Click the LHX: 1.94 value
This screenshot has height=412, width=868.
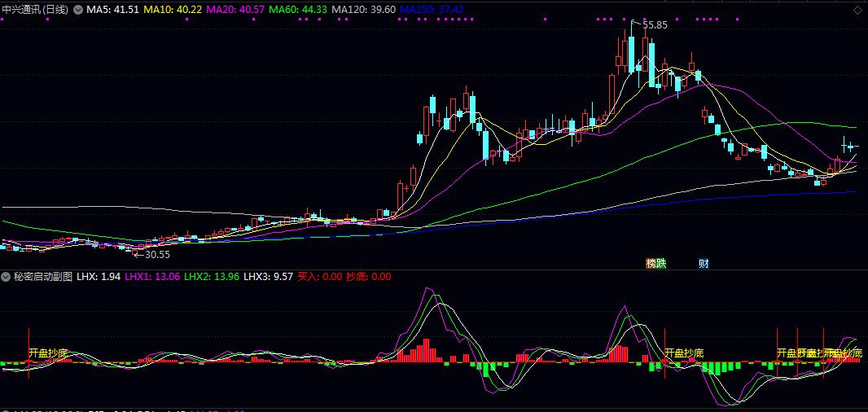coord(99,276)
